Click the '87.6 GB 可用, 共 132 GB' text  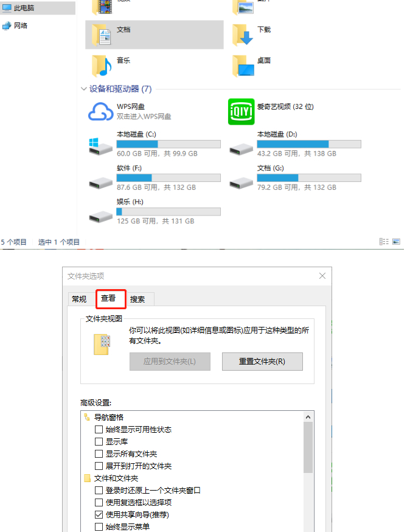click(156, 187)
